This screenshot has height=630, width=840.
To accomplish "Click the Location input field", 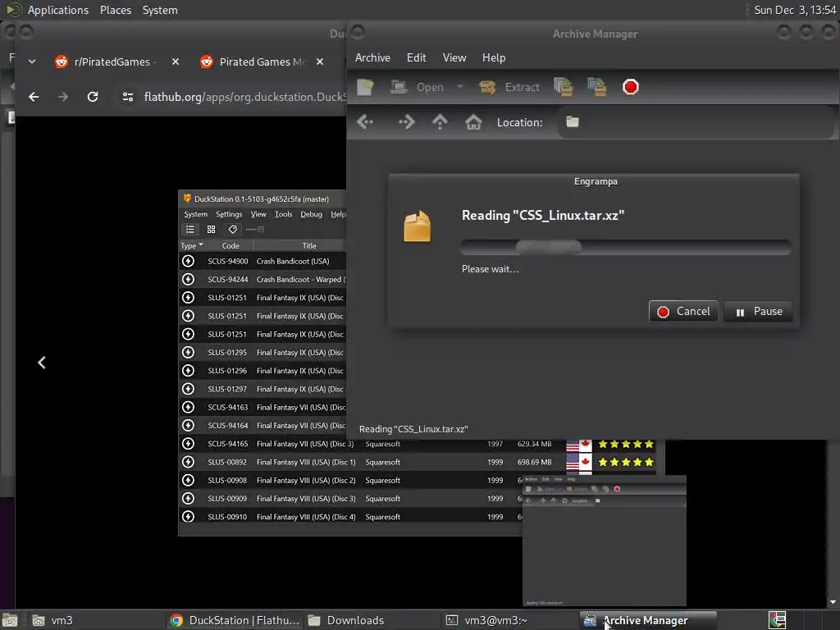I will 696,122.
